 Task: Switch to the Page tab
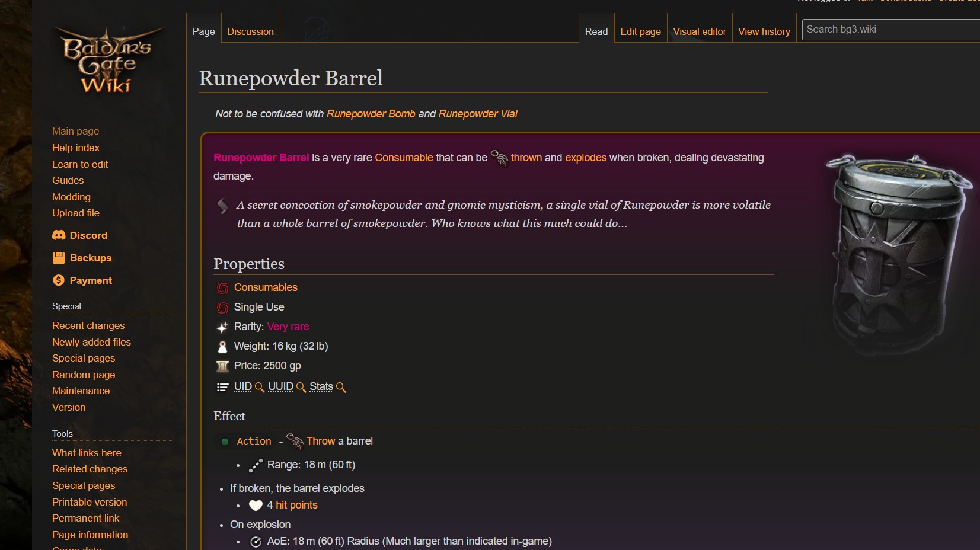pyautogui.click(x=204, y=31)
